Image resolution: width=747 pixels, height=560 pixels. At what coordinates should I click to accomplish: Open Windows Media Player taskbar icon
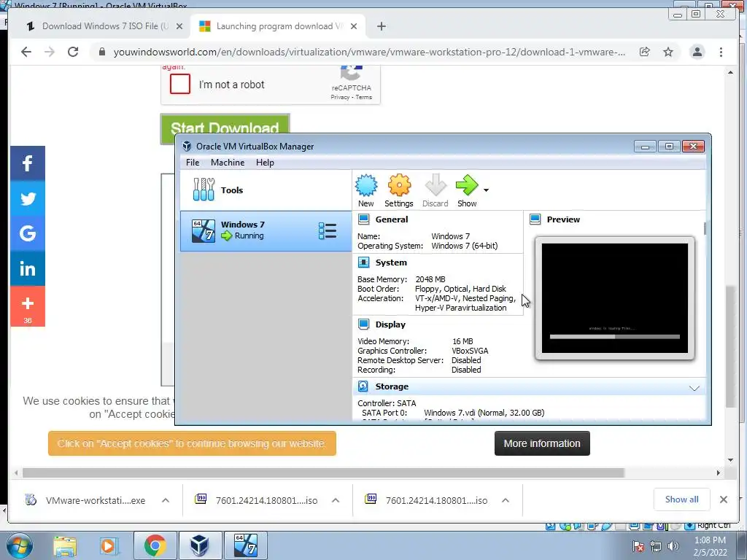pos(108,545)
